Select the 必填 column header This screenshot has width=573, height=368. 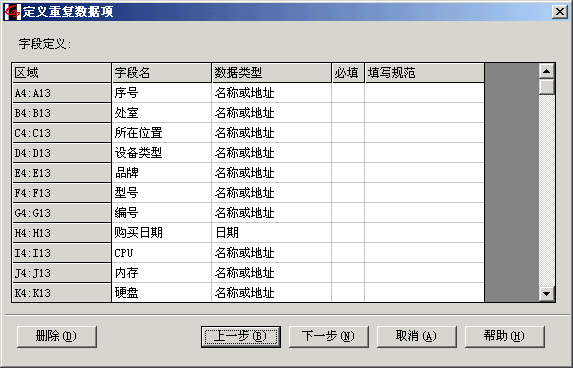coord(348,73)
